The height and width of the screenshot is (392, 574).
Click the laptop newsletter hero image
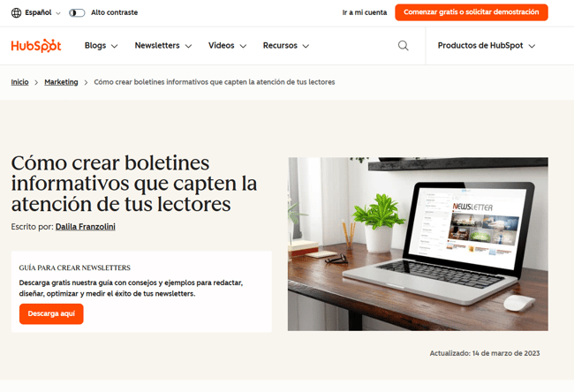pos(418,245)
